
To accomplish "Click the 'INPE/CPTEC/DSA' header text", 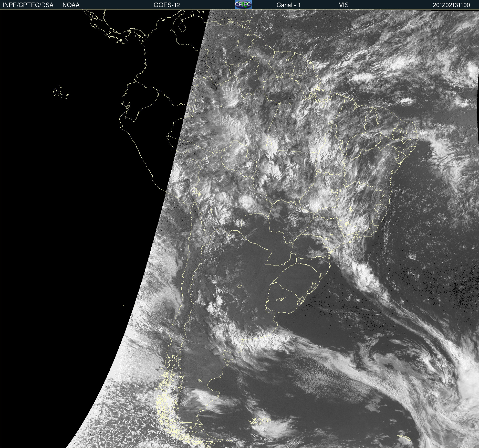I will pos(28,5).
